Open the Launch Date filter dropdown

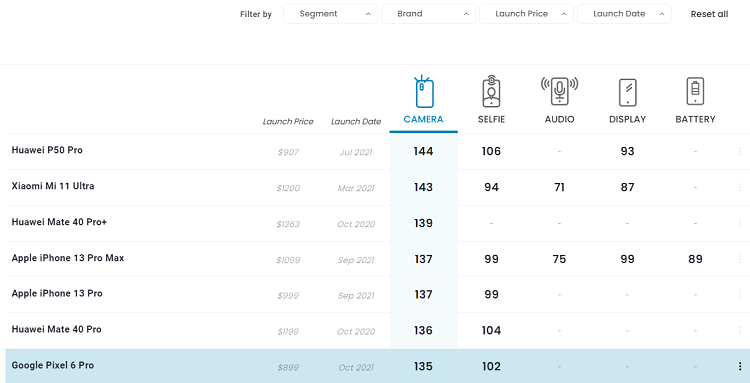coord(624,14)
